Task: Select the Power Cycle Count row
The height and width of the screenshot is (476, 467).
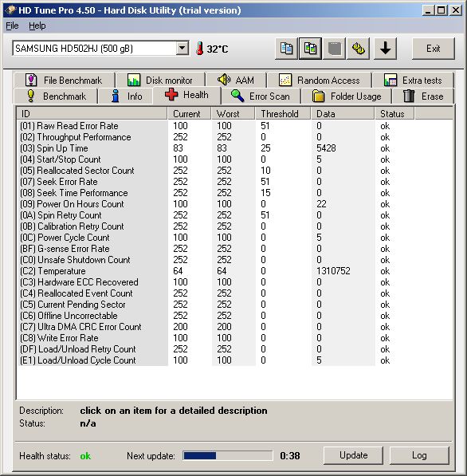Action: [234, 238]
